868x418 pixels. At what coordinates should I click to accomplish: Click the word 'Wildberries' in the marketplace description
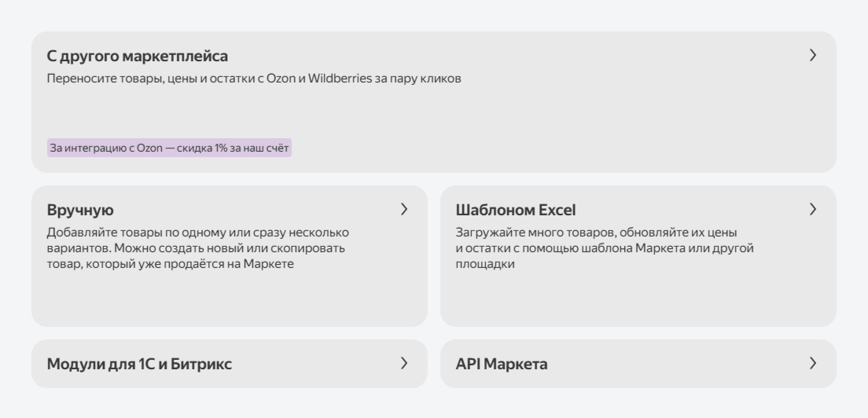click(x=340, y=79)
